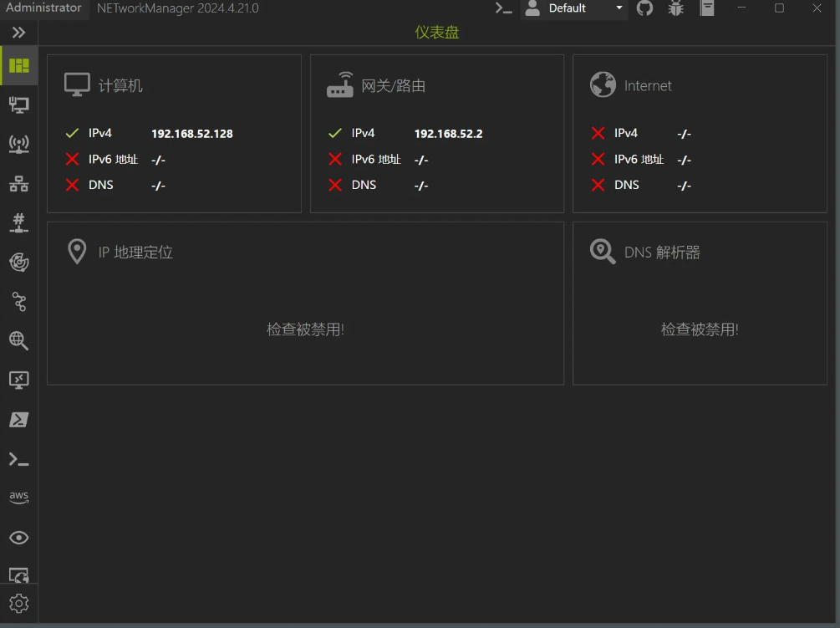Open the GitHub repository link
The image size is (840, 628).
coord(644,9)
